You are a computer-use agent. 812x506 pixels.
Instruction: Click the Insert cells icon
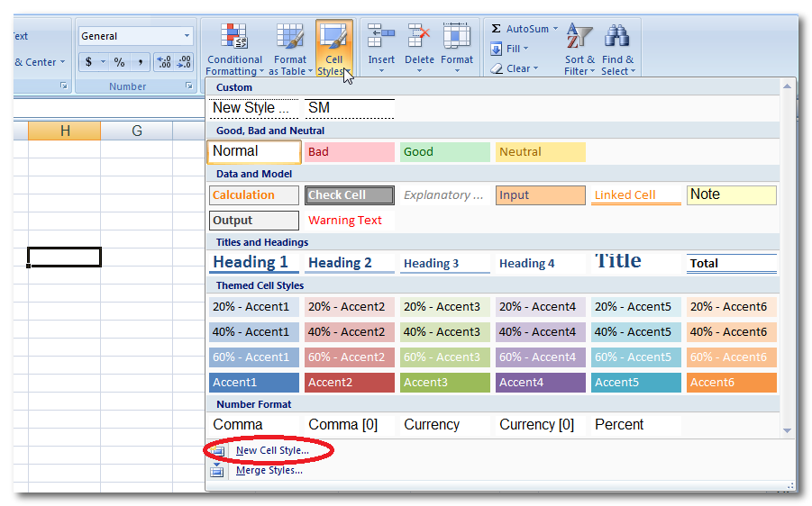pos(381,37)
